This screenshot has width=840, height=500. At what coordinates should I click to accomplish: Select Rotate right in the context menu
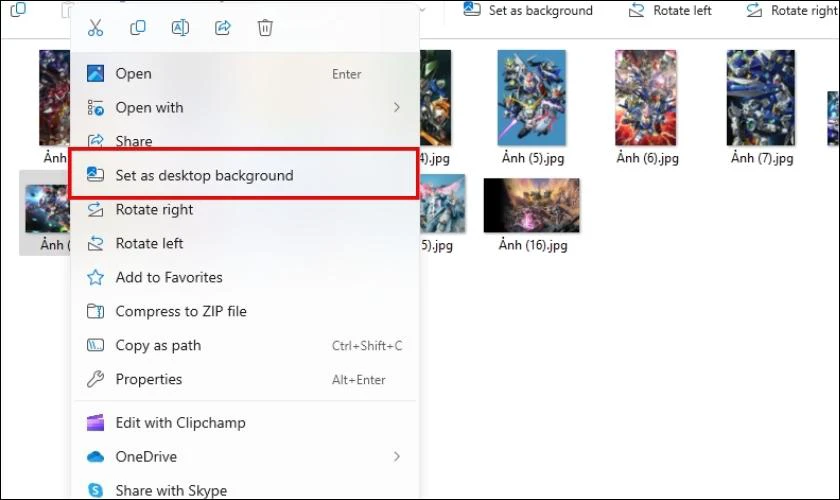click(x=244, y=209)
